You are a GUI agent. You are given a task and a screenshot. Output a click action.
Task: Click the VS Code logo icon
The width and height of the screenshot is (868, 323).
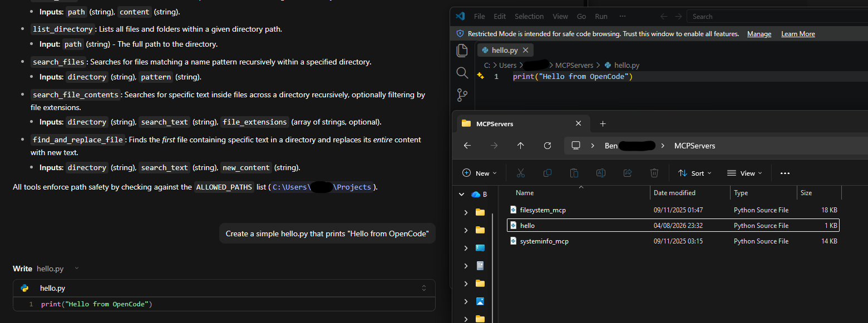[x=460, y=16]
